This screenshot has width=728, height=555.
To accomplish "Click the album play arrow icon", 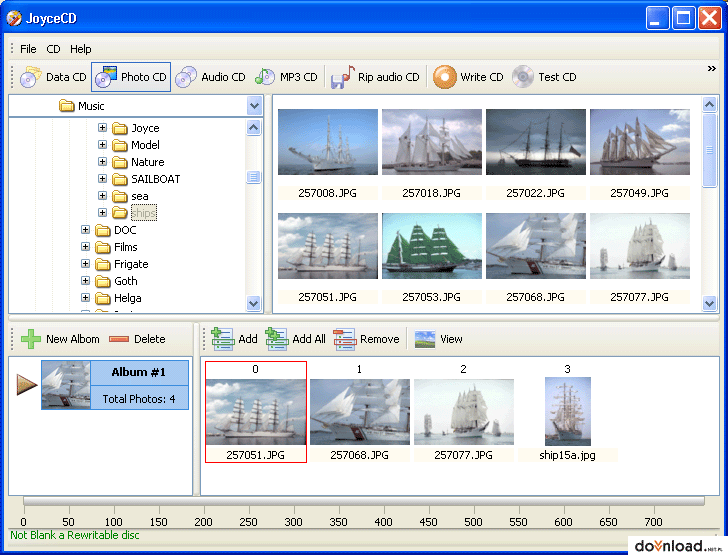I will tap(26, 385).
